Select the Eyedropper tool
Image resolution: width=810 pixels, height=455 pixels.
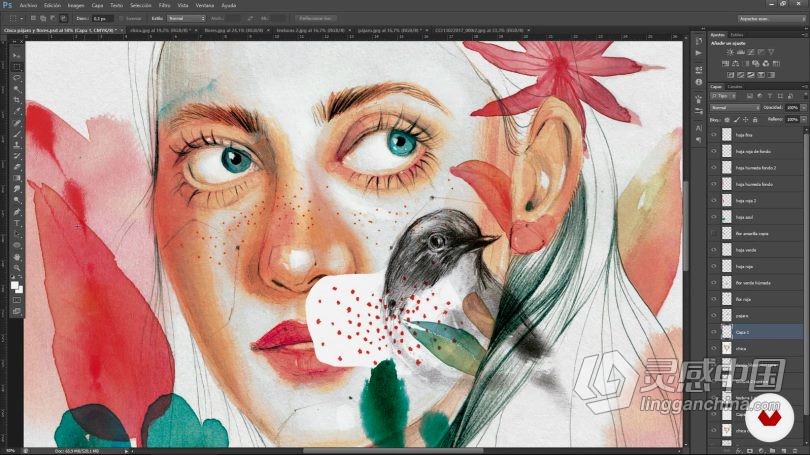[x=17, y=111]
